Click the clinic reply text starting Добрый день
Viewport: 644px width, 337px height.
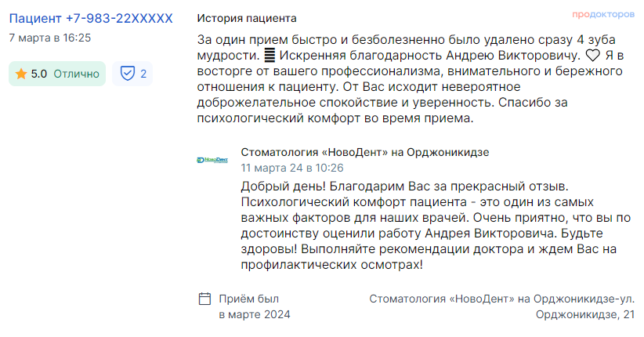pyautogui.click(x=436, y=225)
